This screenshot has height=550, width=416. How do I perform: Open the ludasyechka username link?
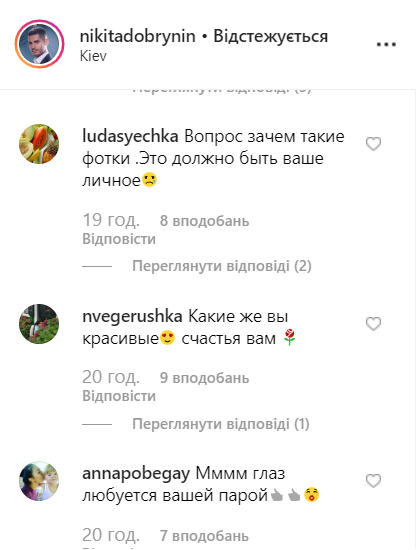[x=130, y=137]
